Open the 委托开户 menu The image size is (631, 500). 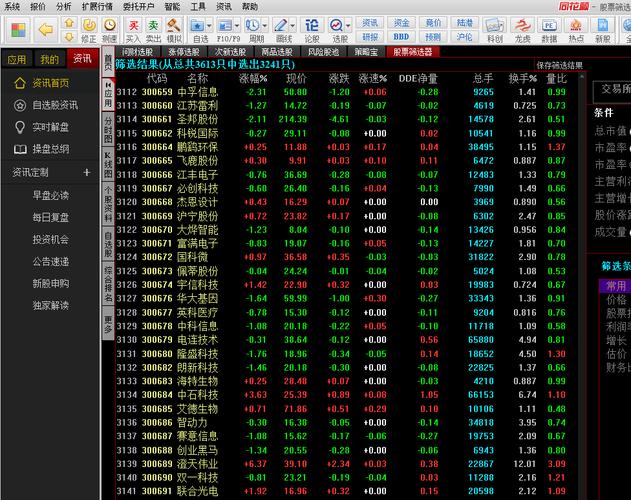[138, 6]
